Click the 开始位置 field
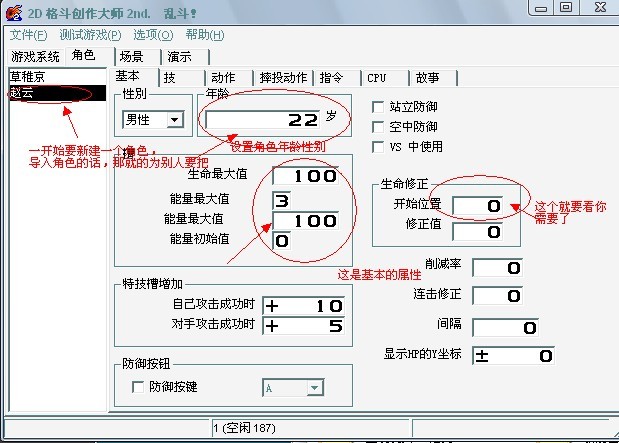The width and height of the screenshot is (619, 443). pos(478,206)
